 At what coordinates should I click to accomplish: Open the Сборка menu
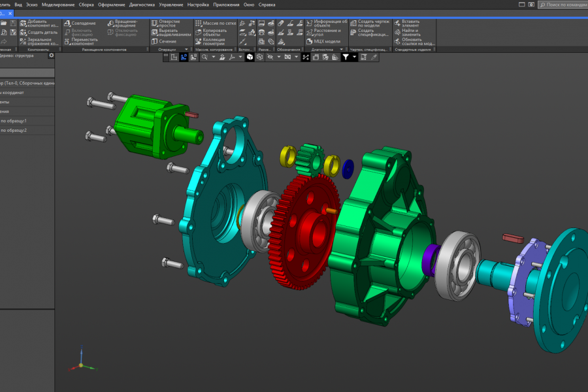pos(86,5)
